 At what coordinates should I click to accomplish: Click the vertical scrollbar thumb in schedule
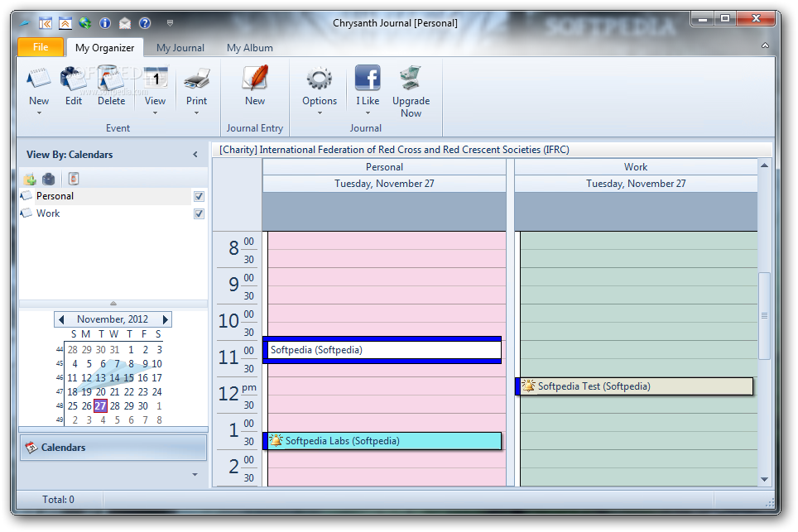pos(764,316)
